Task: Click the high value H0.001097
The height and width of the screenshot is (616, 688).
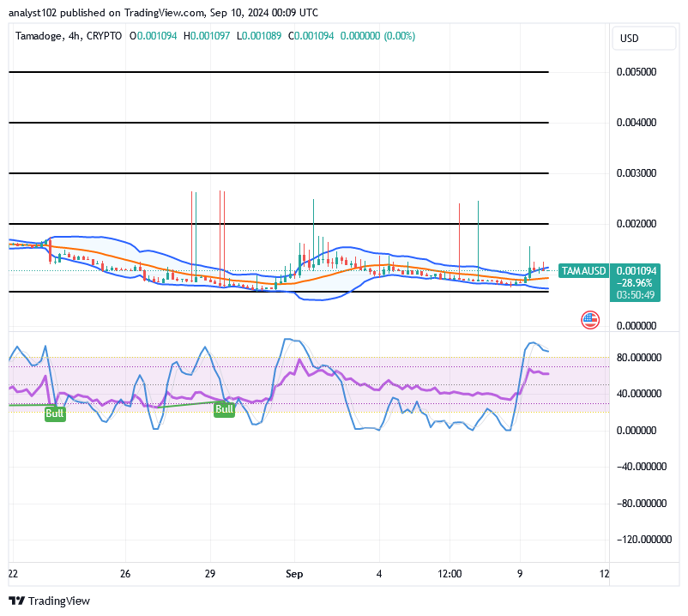Action: point(207,36)
